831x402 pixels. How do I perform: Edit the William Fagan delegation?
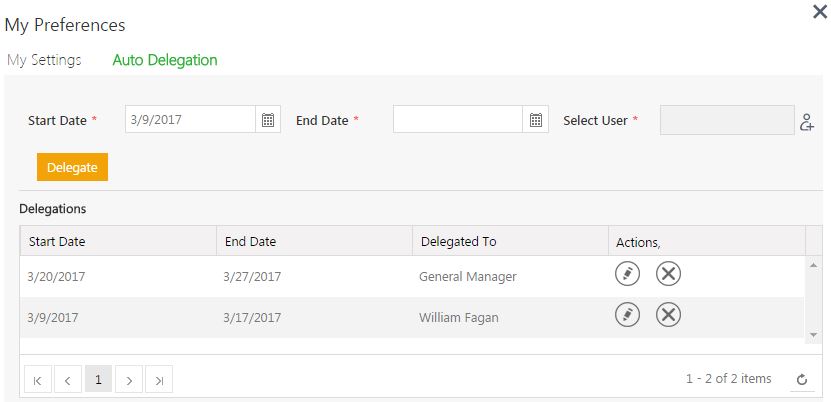pos(627,315)
